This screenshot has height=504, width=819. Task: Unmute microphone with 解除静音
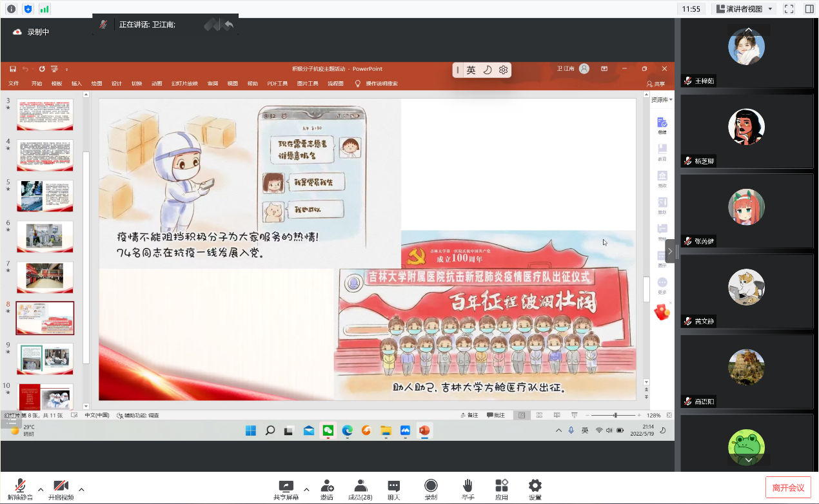(x=20, y=487)
